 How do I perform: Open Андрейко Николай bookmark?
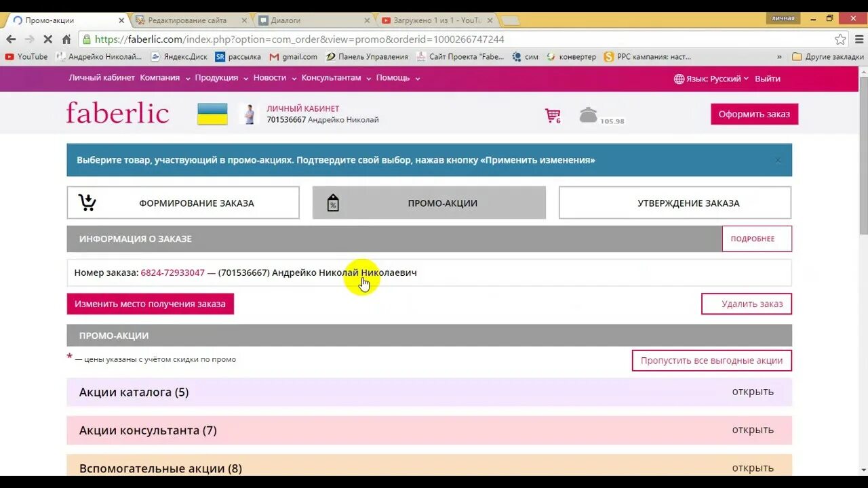click(99, 57)
